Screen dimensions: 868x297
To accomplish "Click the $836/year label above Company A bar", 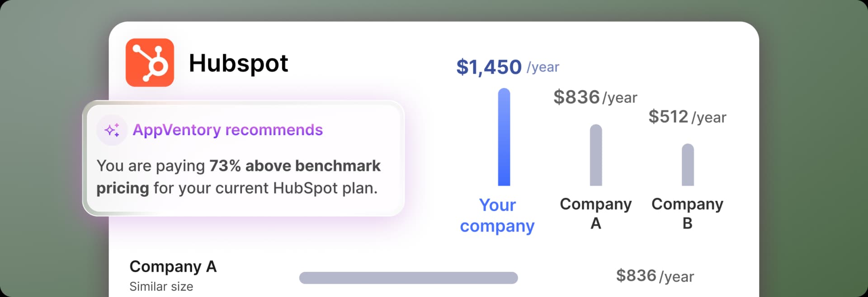I will point(595,97).
